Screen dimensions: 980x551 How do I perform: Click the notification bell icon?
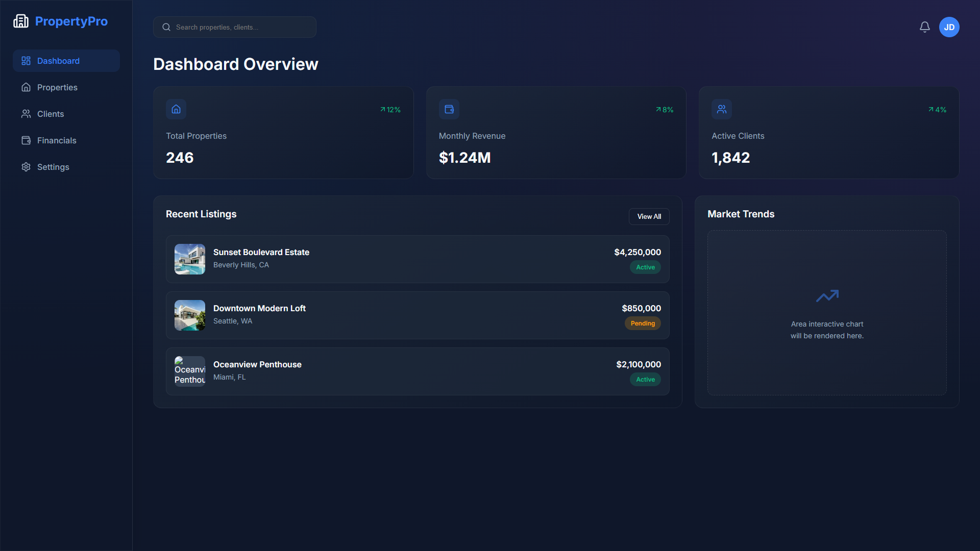(x=924, y=27)
